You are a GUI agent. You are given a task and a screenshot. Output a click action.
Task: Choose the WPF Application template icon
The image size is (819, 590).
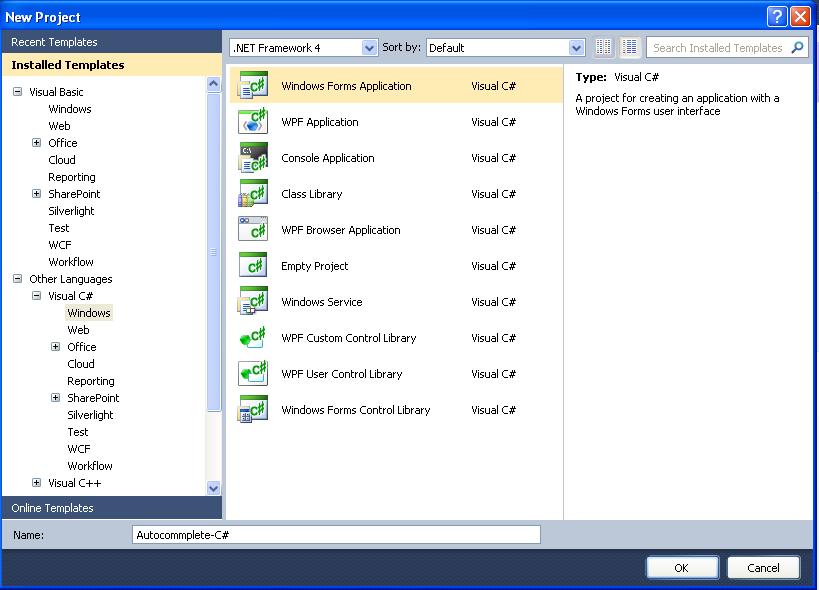[x=253, y=121]
